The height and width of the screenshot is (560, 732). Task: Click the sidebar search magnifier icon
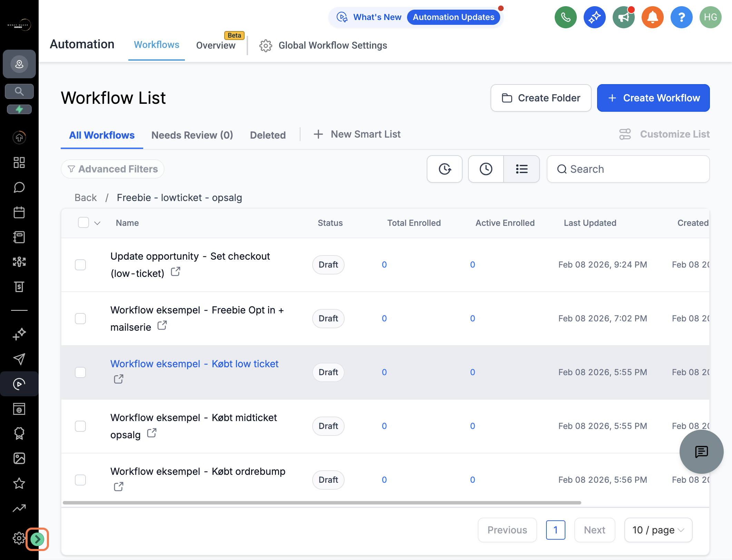(x=19, y=91)
